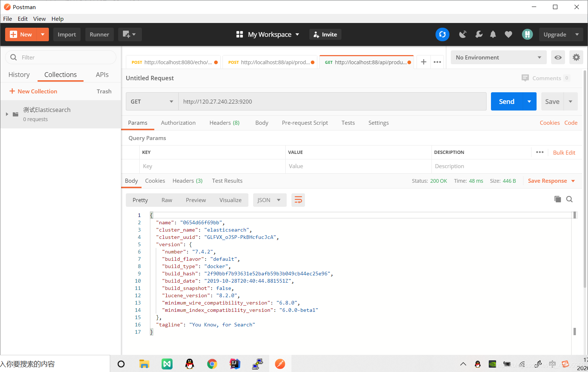This screenshot has height=372, width=588.
Task: Search within the response body icon
Action: pyautogui.click(x=569, y=199)
